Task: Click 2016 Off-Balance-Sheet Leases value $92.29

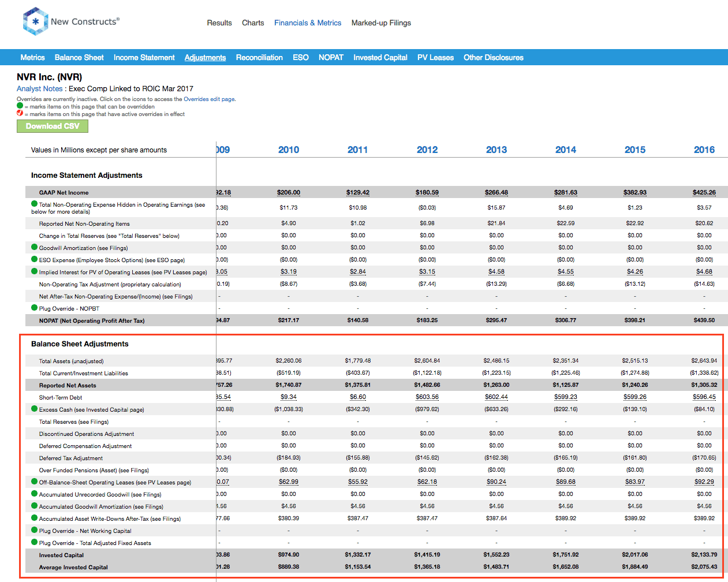Action: pyautogui.click(x=704, y=482)
